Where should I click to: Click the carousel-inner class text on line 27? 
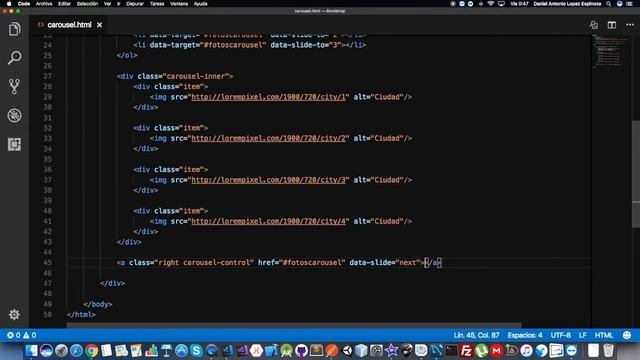(196, 76)
